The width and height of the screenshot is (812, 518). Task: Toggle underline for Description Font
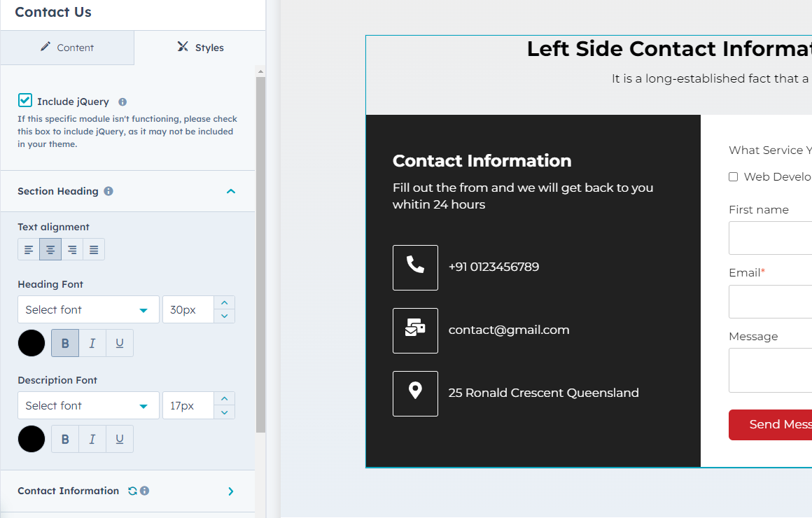pos(120,440)
